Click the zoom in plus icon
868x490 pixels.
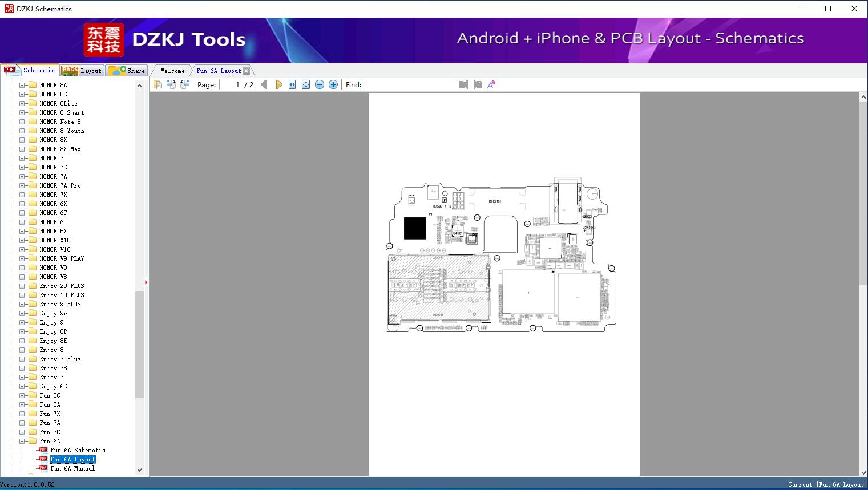click(x=333, y=84)
